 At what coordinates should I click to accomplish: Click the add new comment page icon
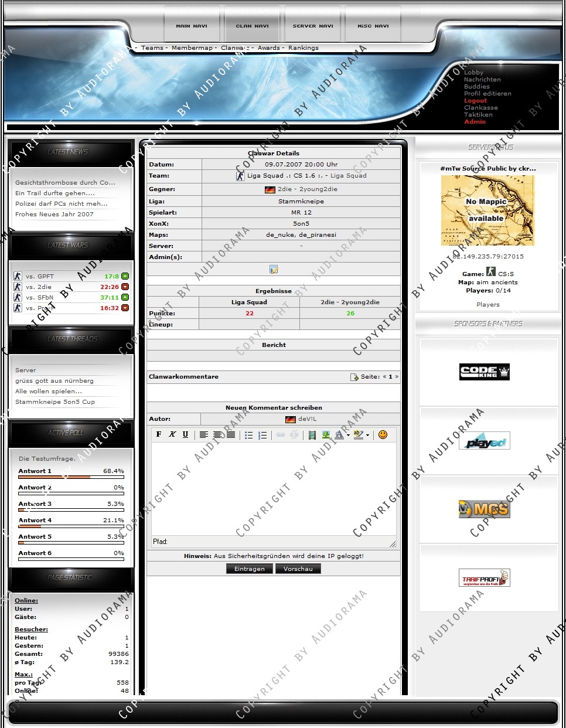pos(354,377)
